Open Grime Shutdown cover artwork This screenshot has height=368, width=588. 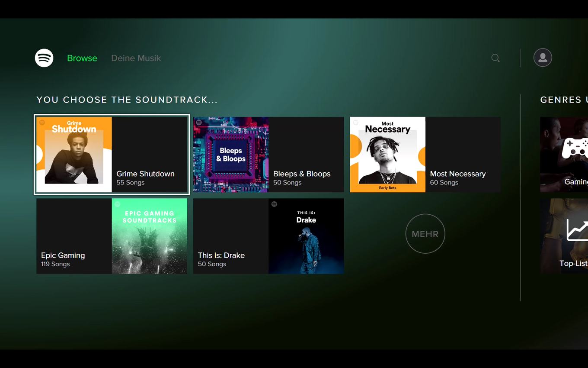(74, 155)
